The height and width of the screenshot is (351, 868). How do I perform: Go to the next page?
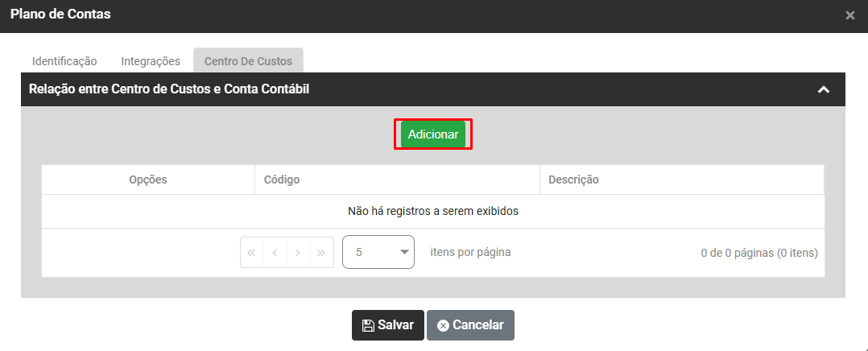298,253
